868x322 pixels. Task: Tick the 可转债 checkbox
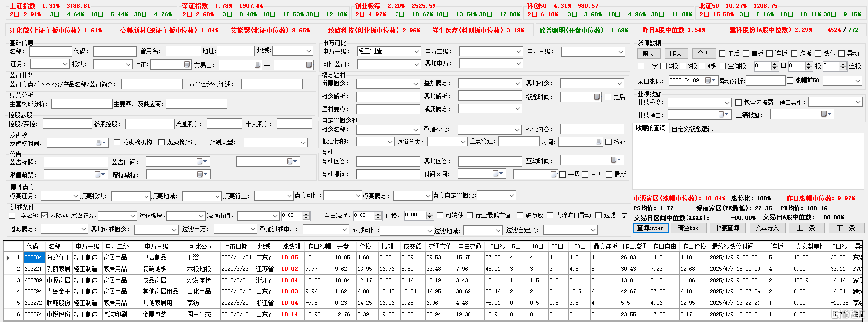pos(440,215)
